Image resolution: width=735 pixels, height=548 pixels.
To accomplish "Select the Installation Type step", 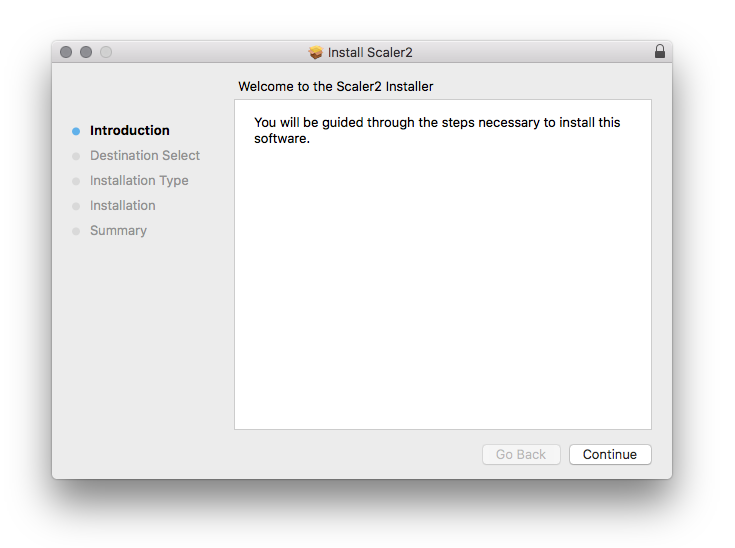I will (139, 181).
